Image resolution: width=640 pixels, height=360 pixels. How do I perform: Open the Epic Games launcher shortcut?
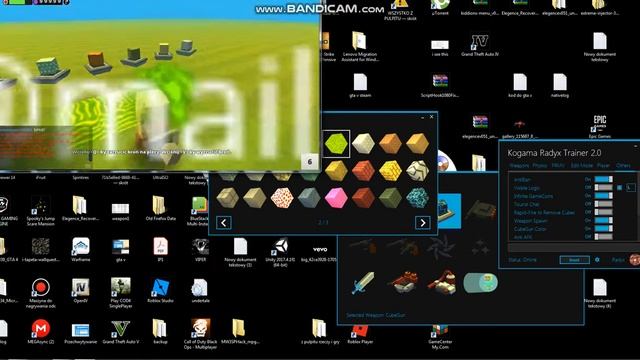point(599,127)
